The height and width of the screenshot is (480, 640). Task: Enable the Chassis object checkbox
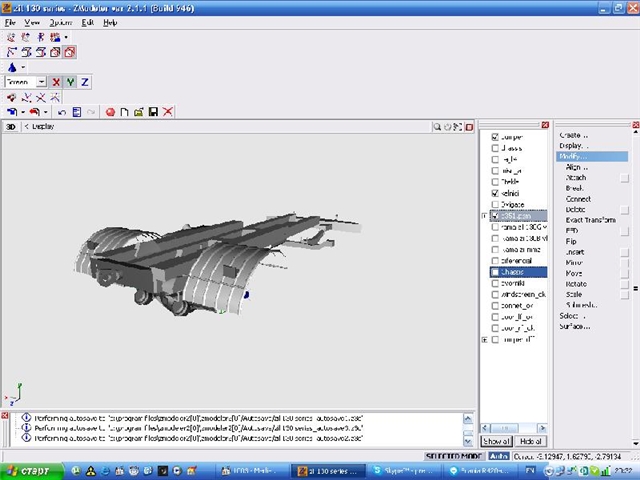tap(495, 272)
